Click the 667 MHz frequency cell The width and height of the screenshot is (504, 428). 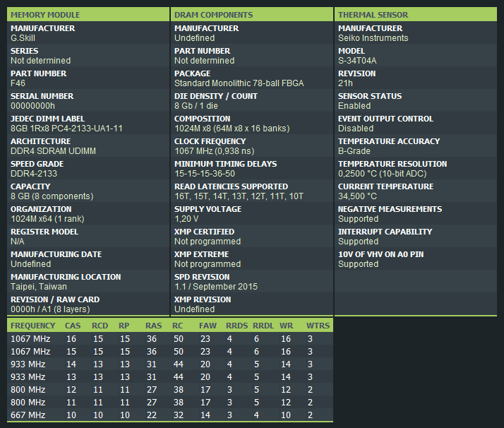coord(28,415)
